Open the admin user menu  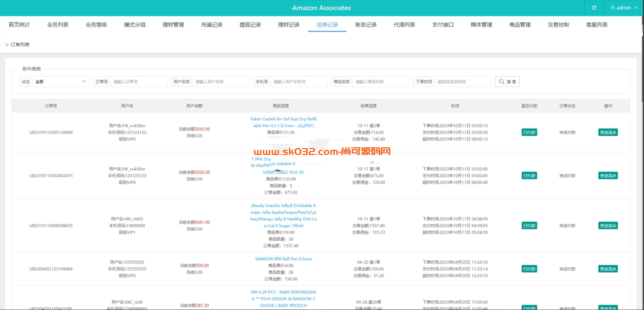(623, 8)
